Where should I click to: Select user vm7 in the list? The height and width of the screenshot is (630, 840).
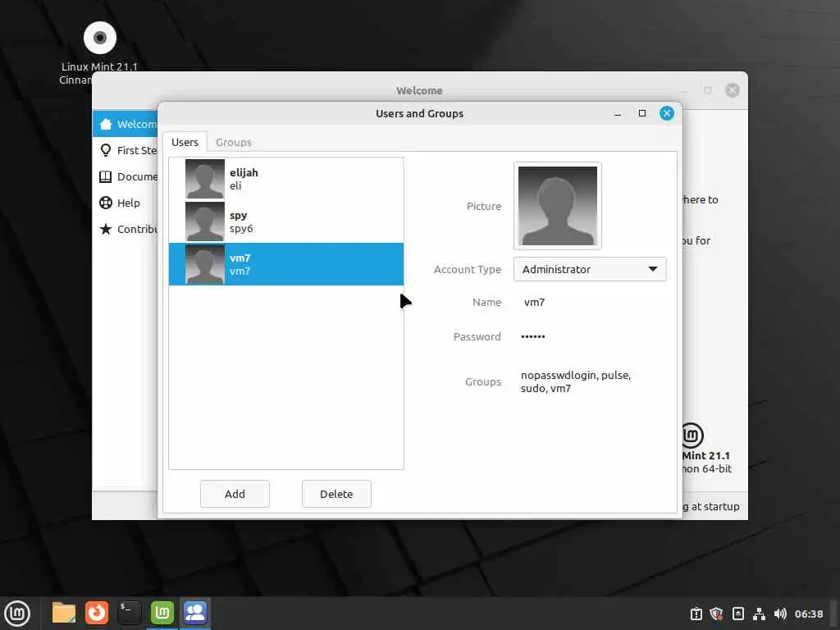(286, 264)
